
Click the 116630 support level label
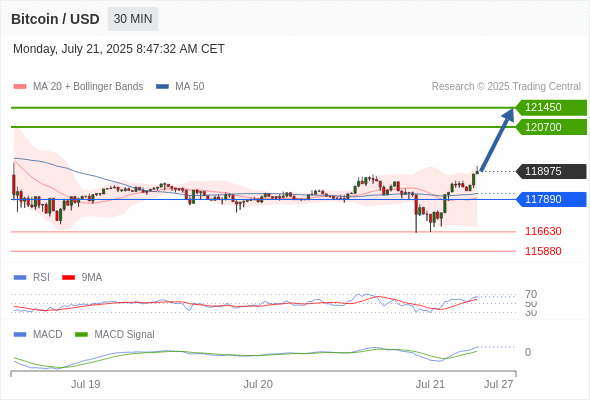(543, 231)
